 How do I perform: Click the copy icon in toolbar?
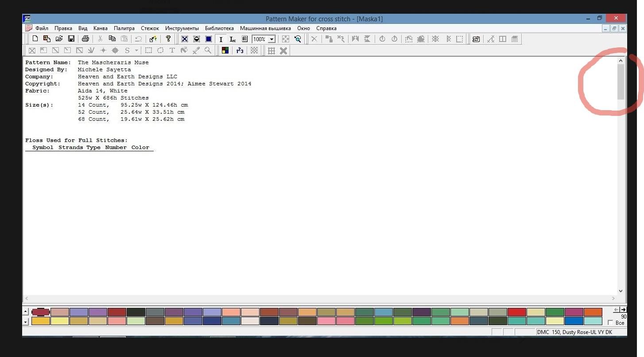[112, 39]
